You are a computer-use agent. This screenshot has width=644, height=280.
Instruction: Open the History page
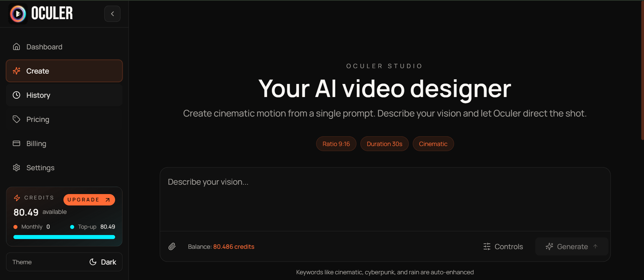click(64, 95)
